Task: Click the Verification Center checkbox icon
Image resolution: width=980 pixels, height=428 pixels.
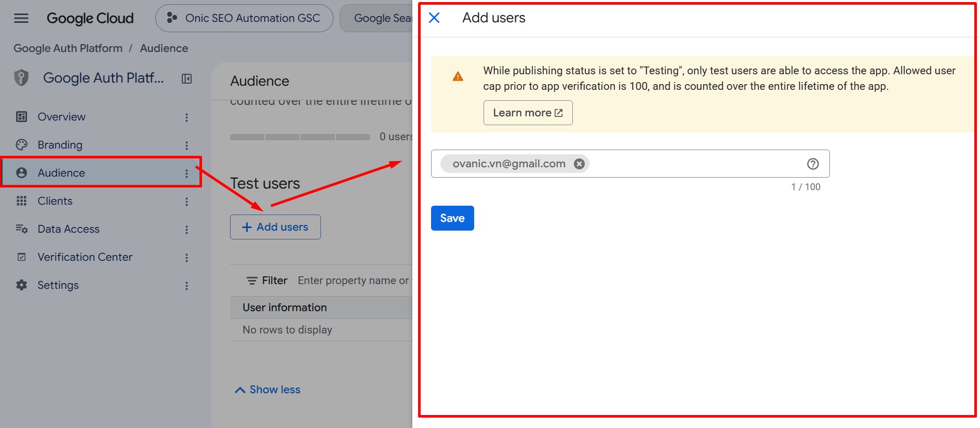Action: pyautogui.click(x=21, y=257)
